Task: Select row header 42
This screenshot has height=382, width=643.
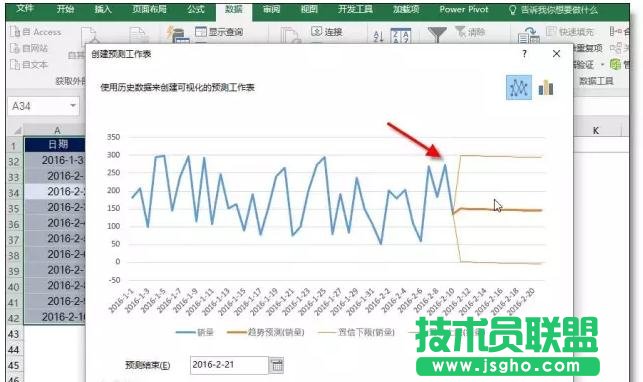Action: point(14,318)
